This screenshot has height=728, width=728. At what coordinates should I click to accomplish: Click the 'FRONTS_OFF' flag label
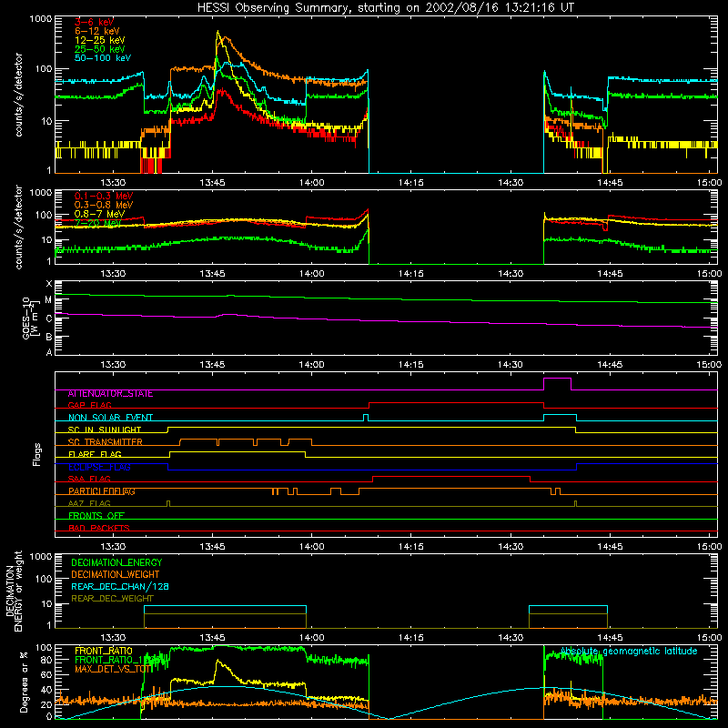point(96,515)
